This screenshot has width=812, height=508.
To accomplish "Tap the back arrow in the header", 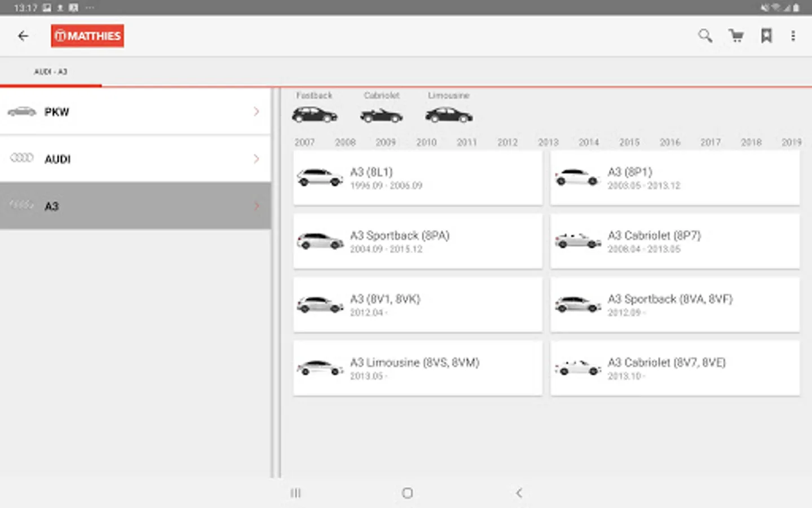I will (x=23, y=36).
